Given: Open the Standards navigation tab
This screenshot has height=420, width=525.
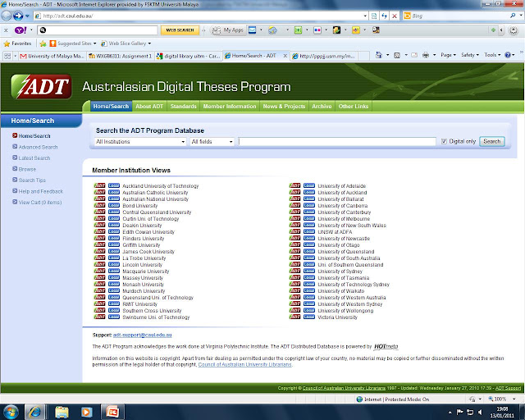Looking at the screenshot, I should (x=184, y=106).
